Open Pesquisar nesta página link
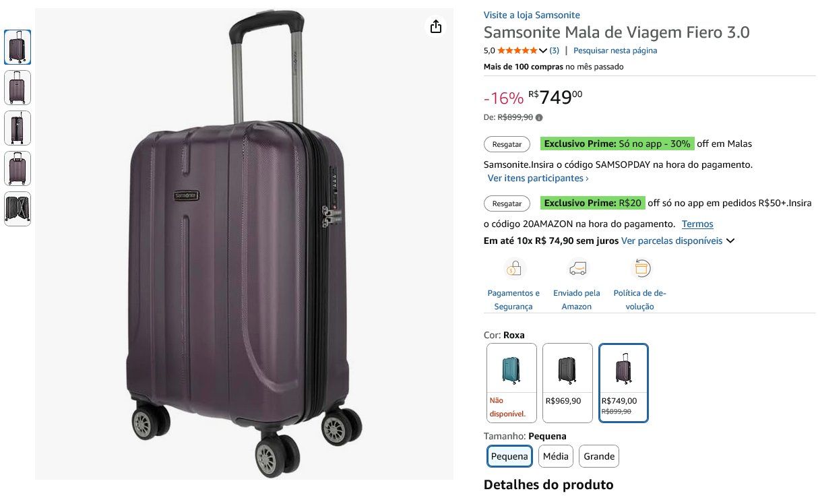The height and width of the screenshot is (504, 818). point(615,51)
